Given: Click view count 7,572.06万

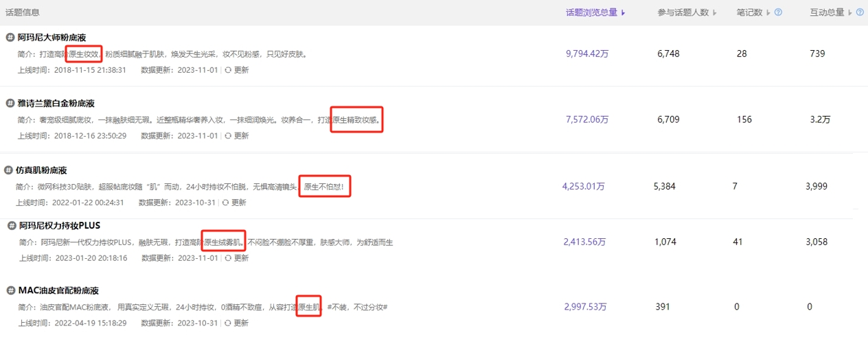Looking at the screenshot, I should pos(587,119).
